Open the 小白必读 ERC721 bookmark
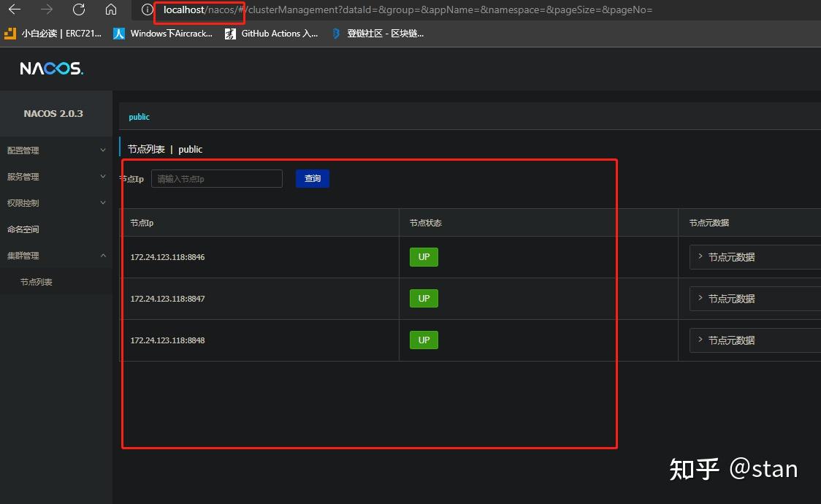Viewport: 821px width, 504px height. [55, 33]
